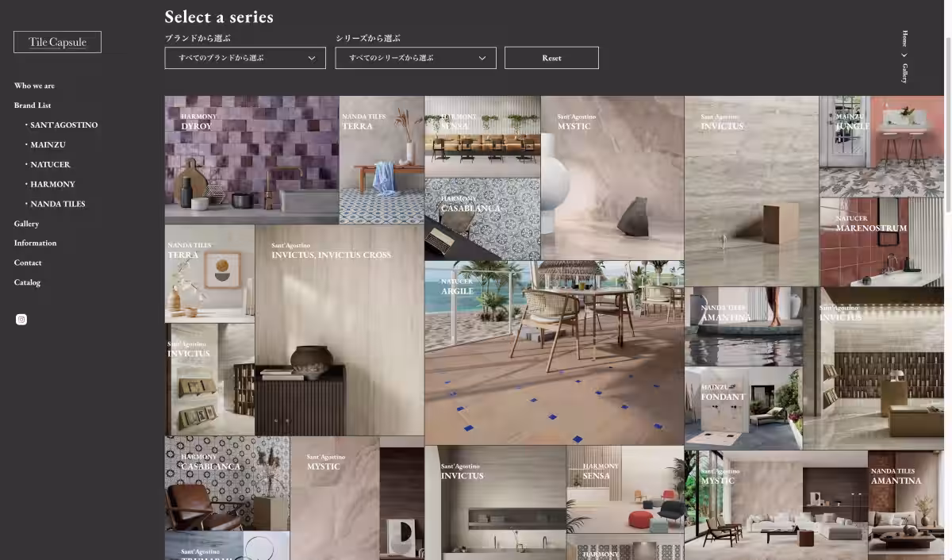Screen dimensions: 952x560
Task: Go to Gallery in the sidebar menu
Action: (x=26, y=224)
